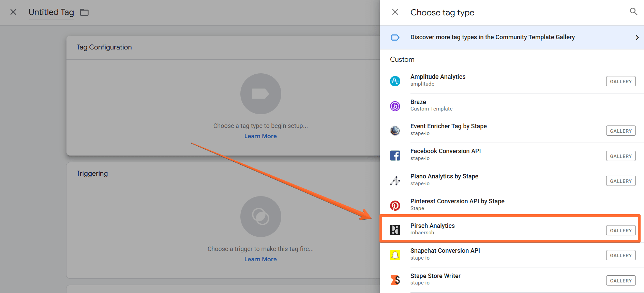Viewport: 644px width, 293px height.
Task: Click the Event Enricher Tag icon
Action: tap(395, 131)
